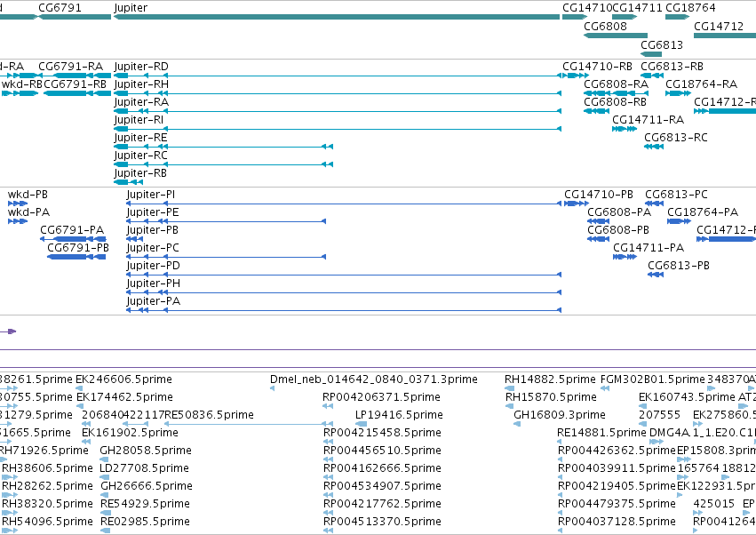Image resolution: width=756 pixels, height=535 pixels.
Task: Select EST label RH15870.5prime
Action: 551,397
